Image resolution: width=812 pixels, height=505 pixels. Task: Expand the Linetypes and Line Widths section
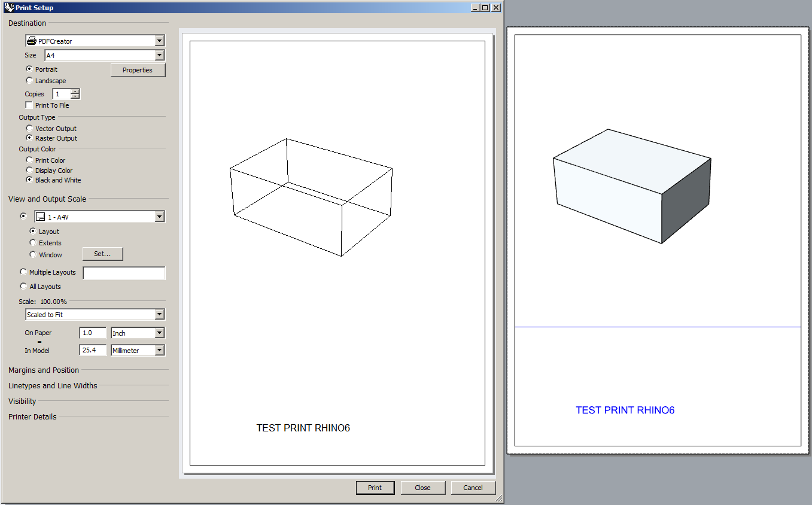click(53, 385)
